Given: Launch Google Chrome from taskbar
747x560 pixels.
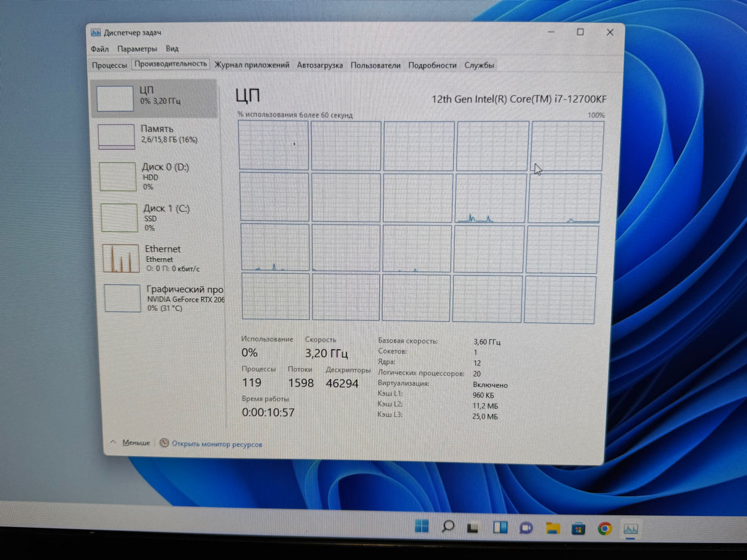Looking at the screenshot, I should (604, 529).
